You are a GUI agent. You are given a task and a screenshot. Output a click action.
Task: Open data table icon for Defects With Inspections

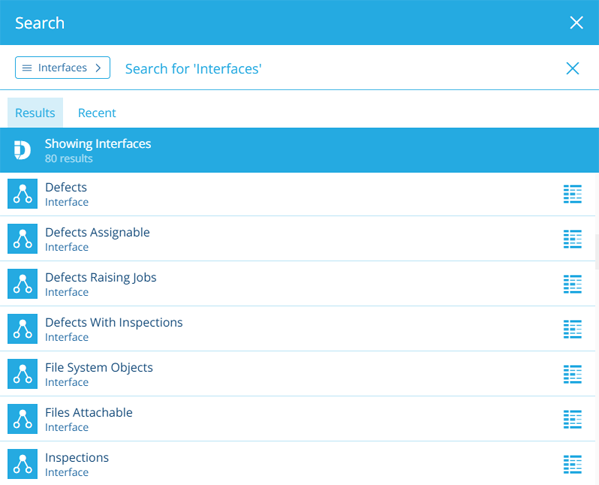572,329
